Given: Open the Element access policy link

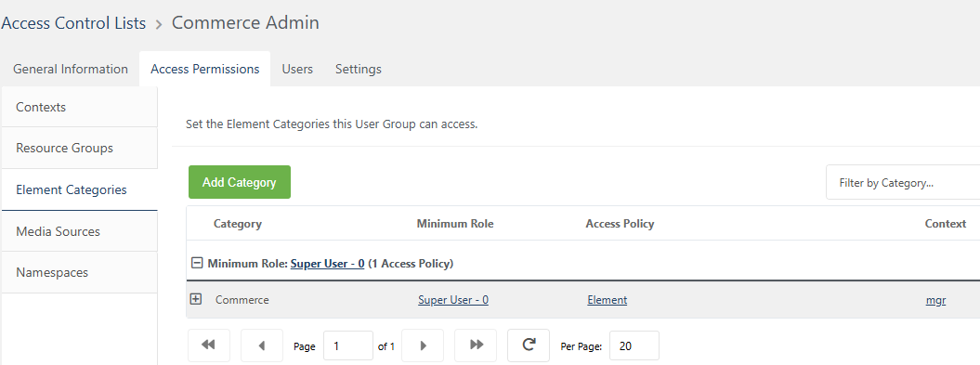Looking at the screenshot, I should [x=607, y=300].
